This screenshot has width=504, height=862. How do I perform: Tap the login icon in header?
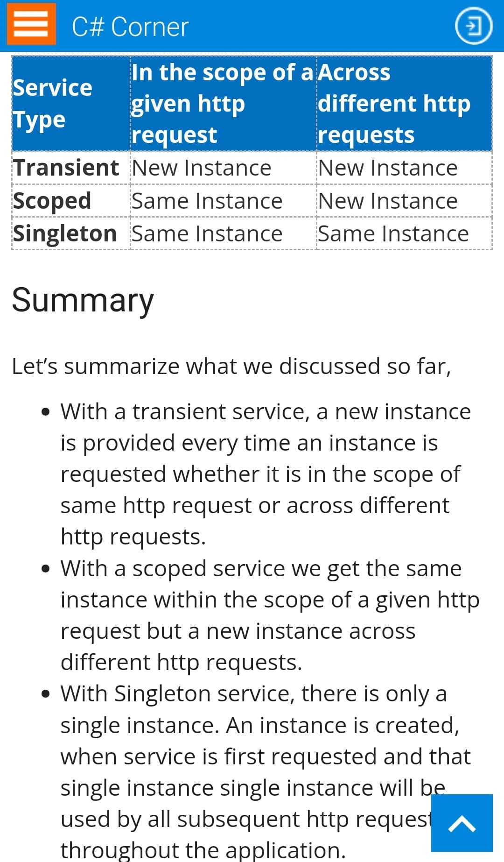[474, 26]
